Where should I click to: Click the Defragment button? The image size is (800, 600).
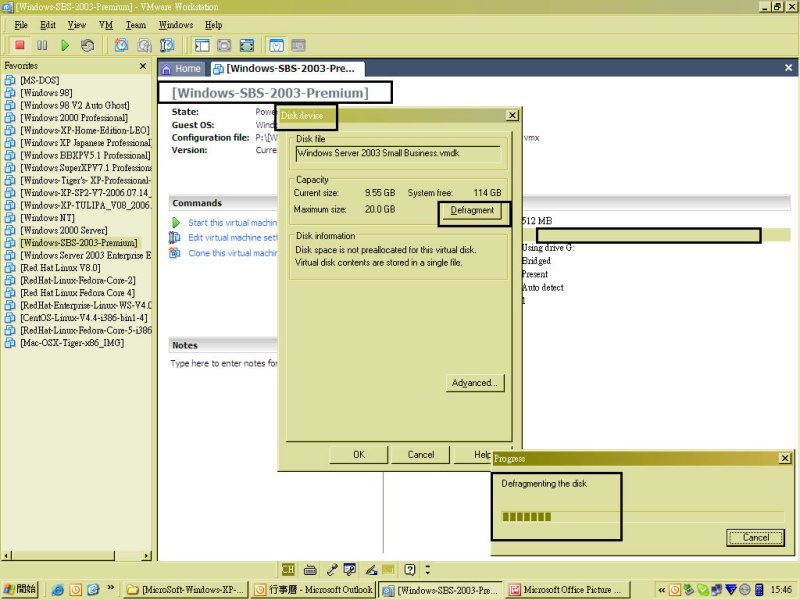[x=472, y=210]
